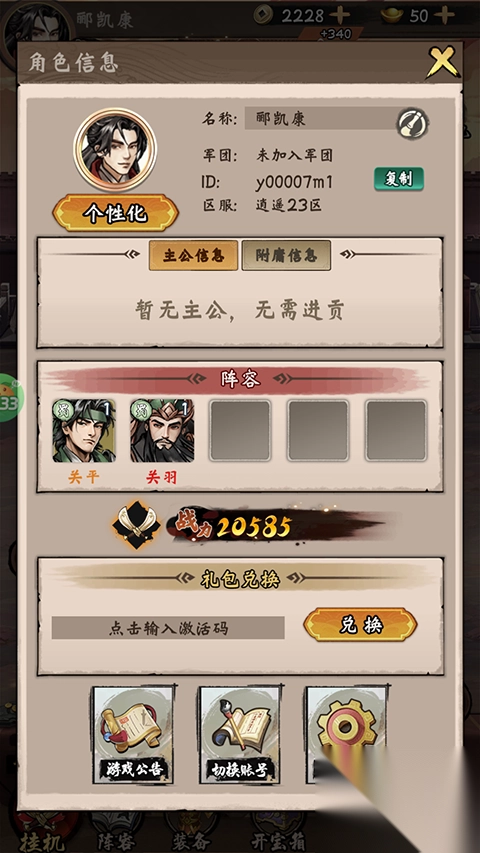480x853 pixels.
Task: Switch to 主公信息 tab
Action: tap(193, 255)
